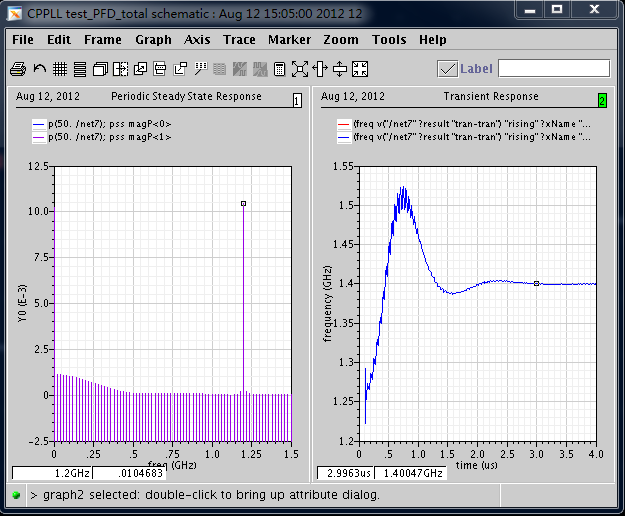
Task: Click marker on 1.2GHz spectrum peak
Action: [x=244, y=204]
